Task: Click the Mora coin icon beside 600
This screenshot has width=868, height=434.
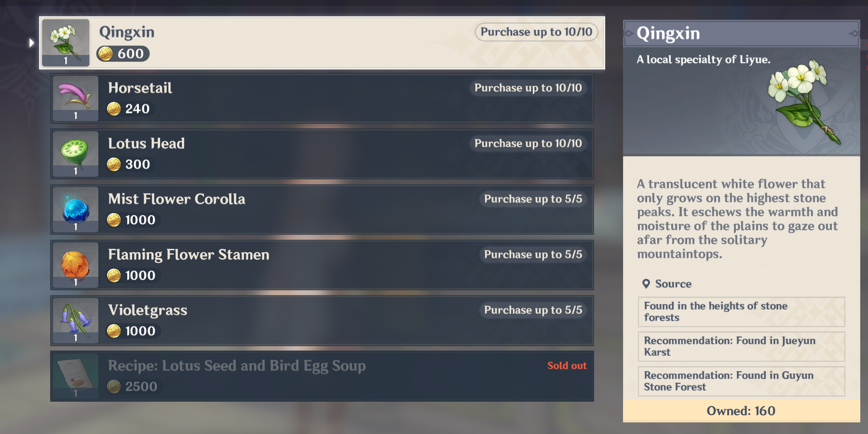Action: point(106,54)
